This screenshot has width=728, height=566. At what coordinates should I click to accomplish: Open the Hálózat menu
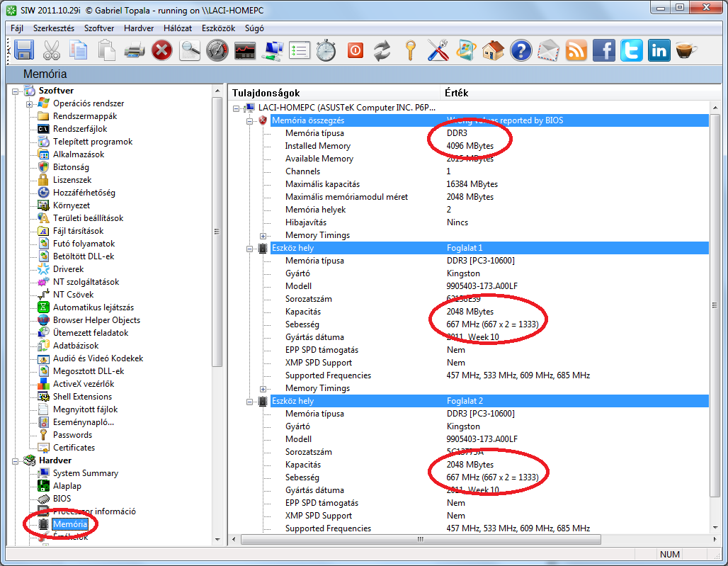[177, 28]
